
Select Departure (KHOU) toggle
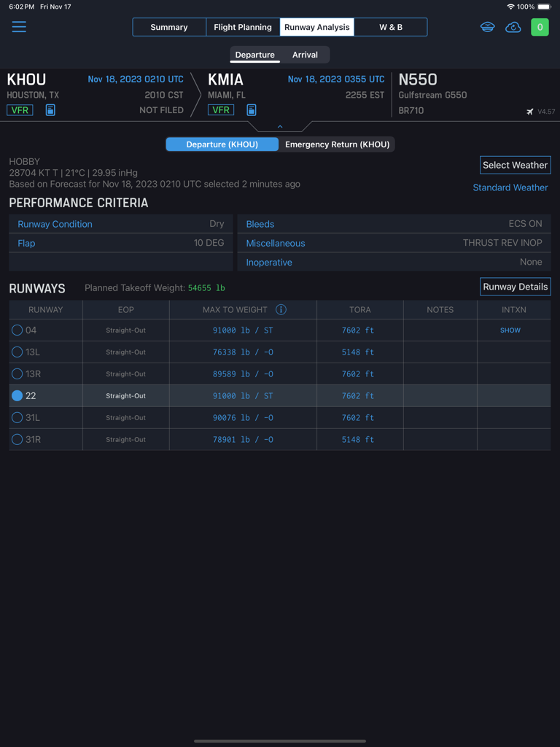coord(222,144)
